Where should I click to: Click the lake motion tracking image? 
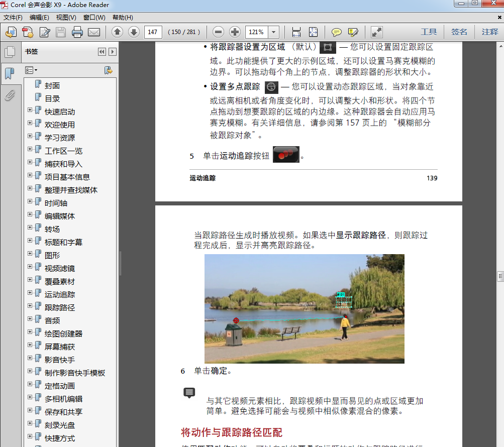click(x=305, y=309)
